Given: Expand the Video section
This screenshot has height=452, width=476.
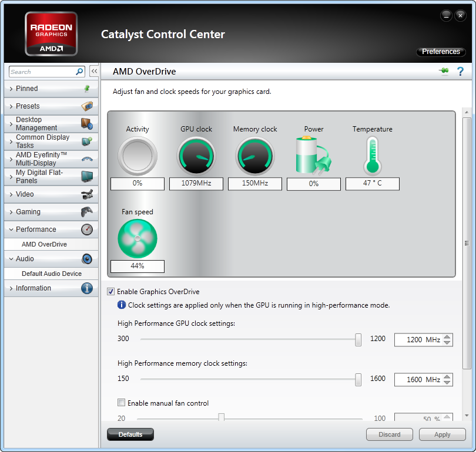Looking at the screenshot, I should pos(51,194).
